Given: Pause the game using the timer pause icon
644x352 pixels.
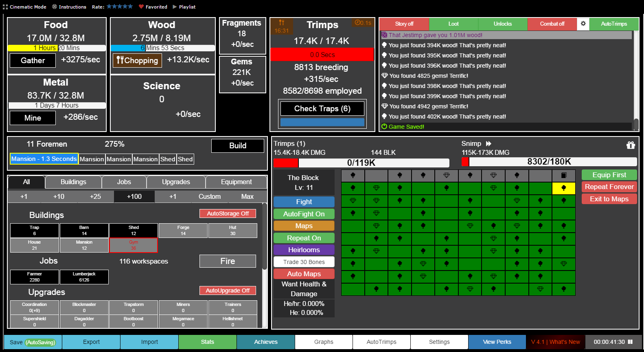Looking at the screenshot, I should (x=630, y=342).
